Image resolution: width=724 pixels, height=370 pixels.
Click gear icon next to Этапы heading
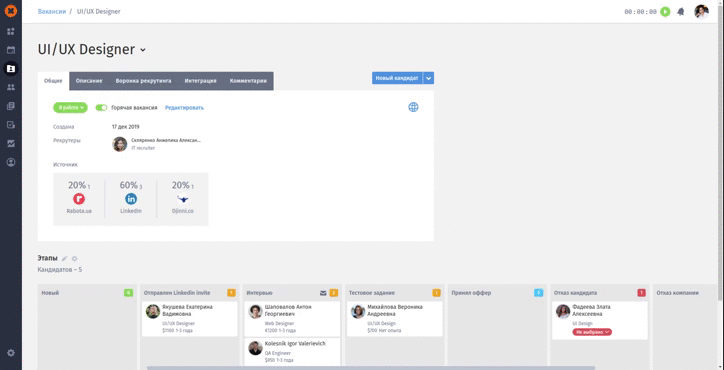[74, 259]
